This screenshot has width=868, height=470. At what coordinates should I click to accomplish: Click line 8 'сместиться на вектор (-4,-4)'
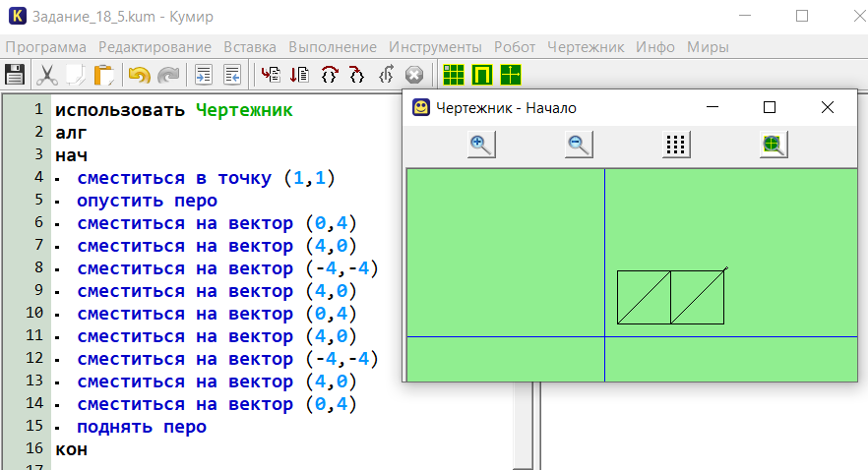(227, 268)
